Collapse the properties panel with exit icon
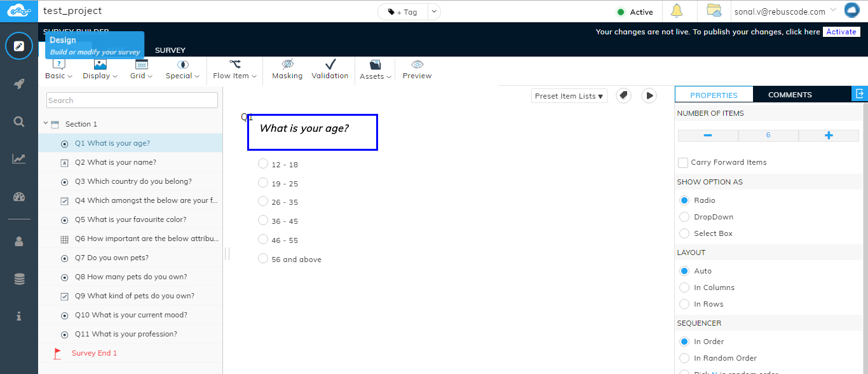The width and height of the screenshot is (868, 374). [x=860, y=93]
